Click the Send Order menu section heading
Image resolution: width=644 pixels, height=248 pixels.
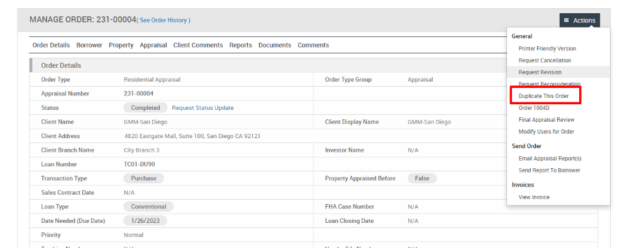[526, 146]
